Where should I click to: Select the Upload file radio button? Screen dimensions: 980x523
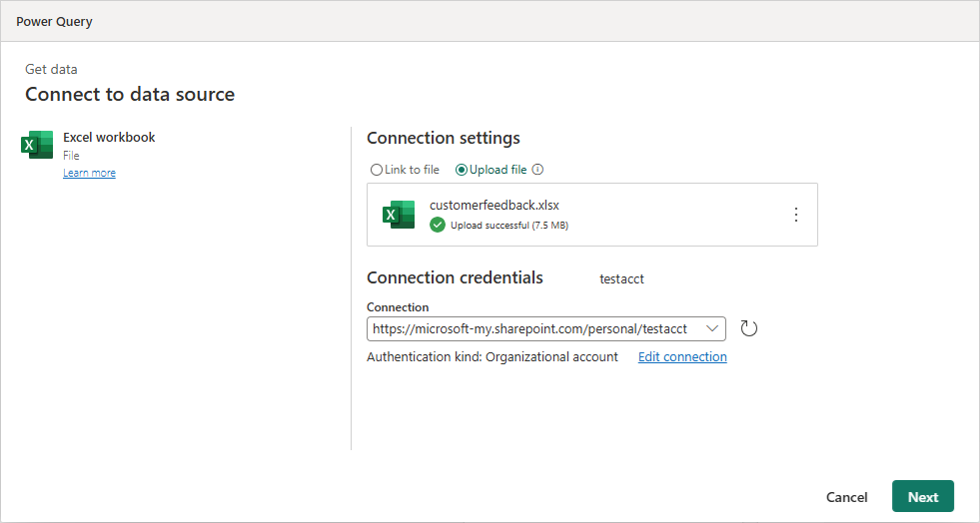[x=462, y=170]
